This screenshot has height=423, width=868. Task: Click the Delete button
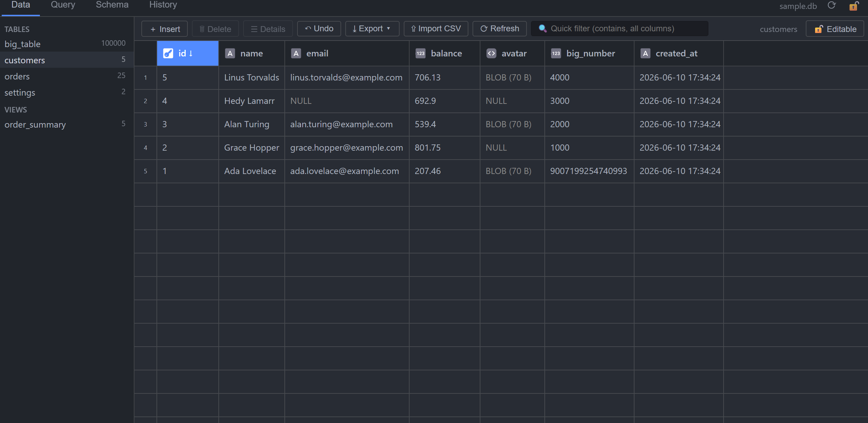(x=215, y=29)
